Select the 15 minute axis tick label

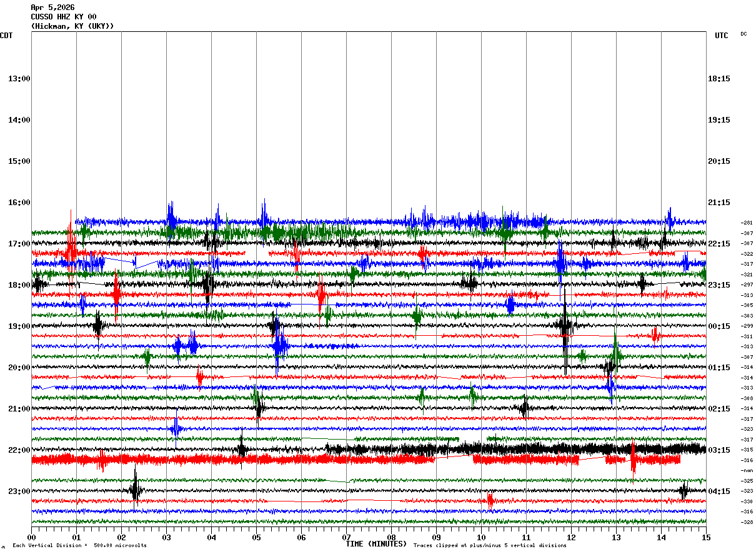click(x=705, y=537)
